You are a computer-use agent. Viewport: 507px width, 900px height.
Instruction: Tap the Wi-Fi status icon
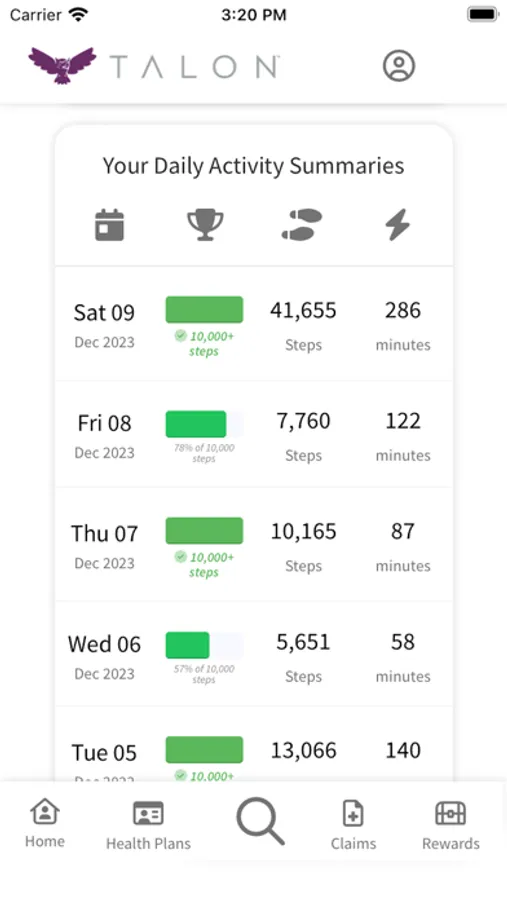78,14
